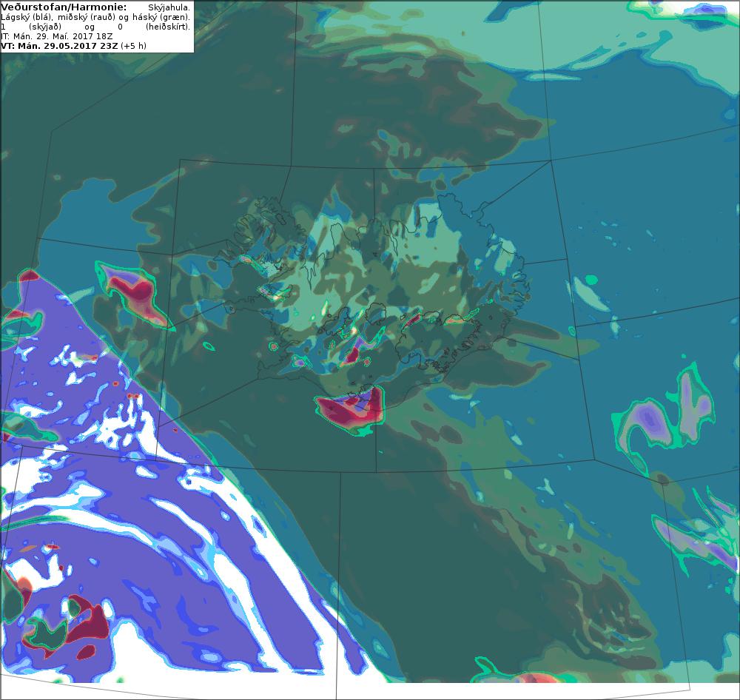Image resolution: width=740 pixels, height=700 pixels.
Task: Click the miðský (rauð) legend text
Action: point(87,18)
